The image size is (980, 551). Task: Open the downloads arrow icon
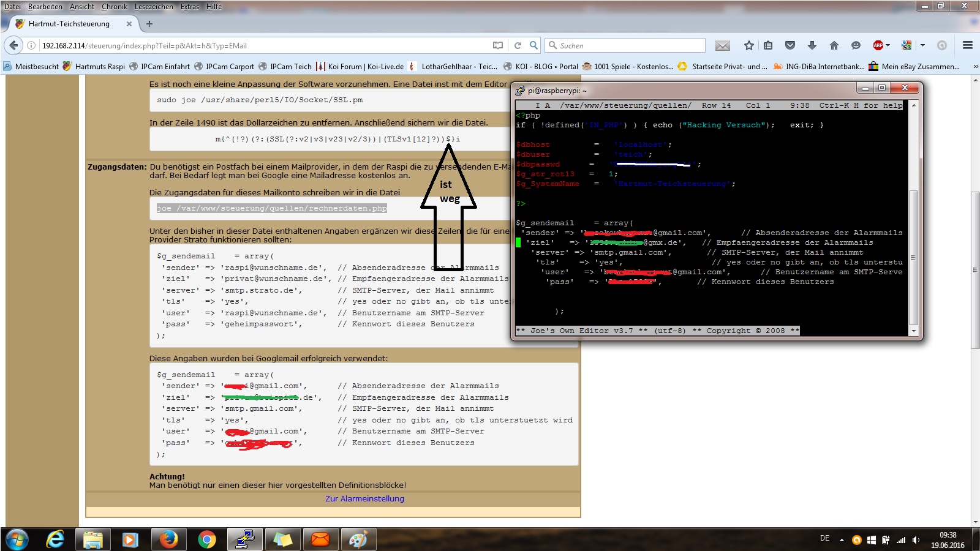(812, 45)
